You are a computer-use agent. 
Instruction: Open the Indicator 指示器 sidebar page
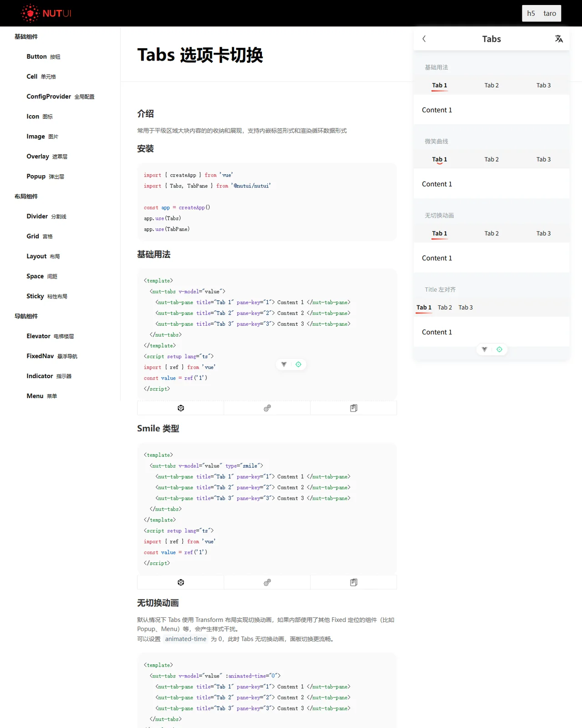coord(49,376)
